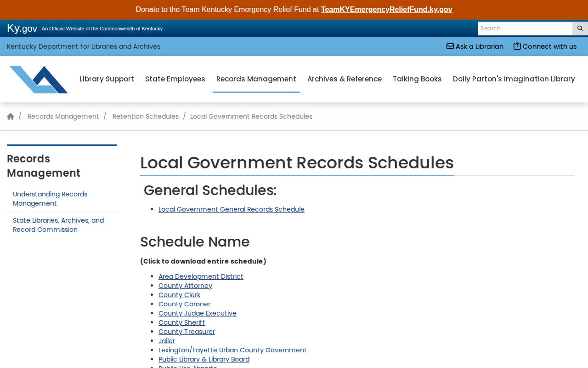Download County Sheriff schedule

[181, 322]
